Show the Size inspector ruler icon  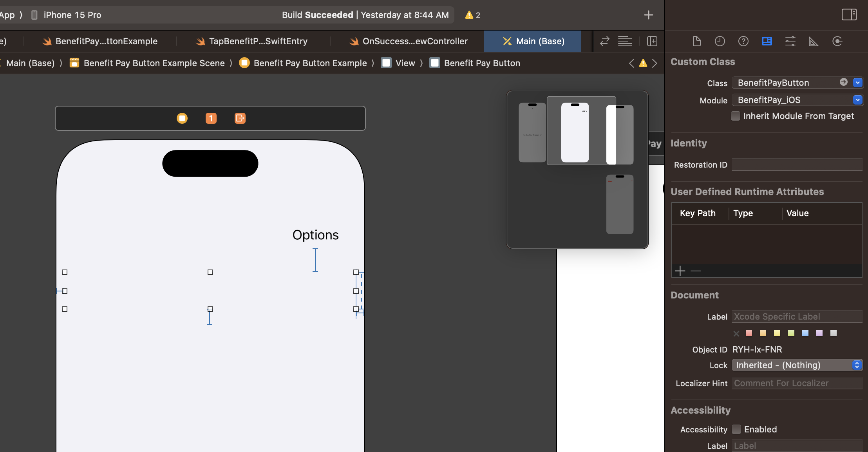click(x=814, y=41)
